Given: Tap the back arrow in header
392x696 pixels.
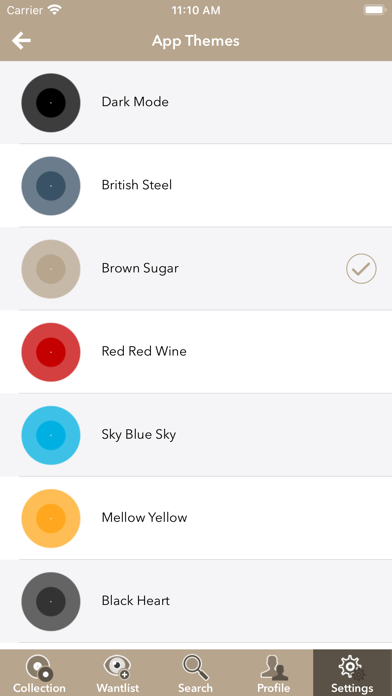Looking at the screenshot, I should point(21,41).
